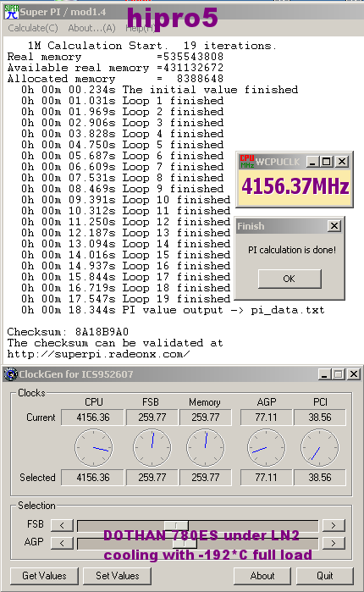364x592 pixels.
Task: Quit ClockGen with the Quit button
Action: click(324, 575)
